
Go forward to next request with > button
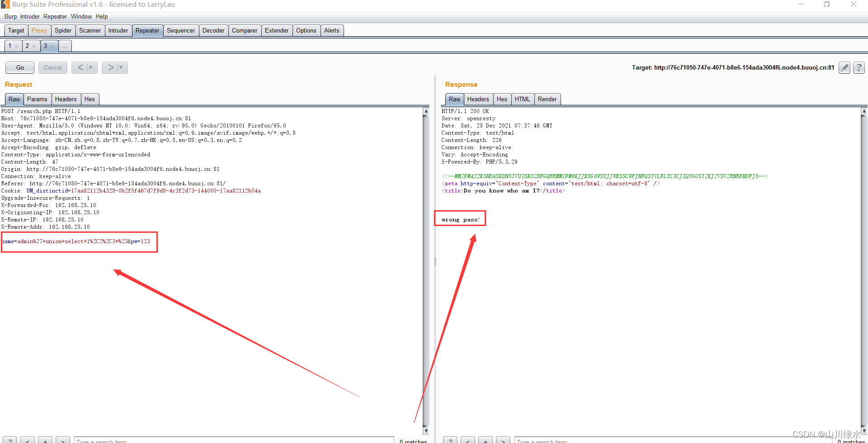tap(110, 67)
